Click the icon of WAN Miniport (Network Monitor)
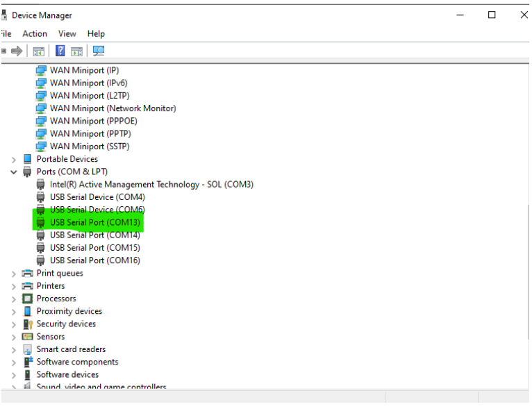Screen dimensions: 532x409 (x=41, y=108)
